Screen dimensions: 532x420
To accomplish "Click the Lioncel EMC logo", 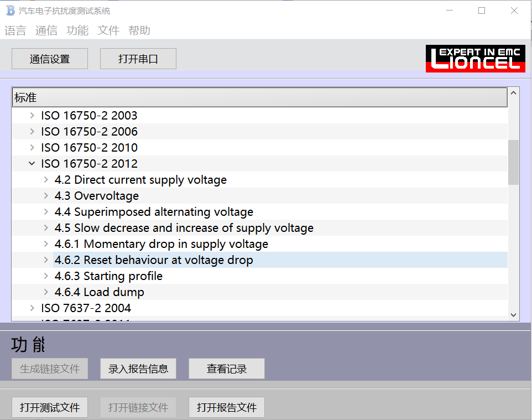I will 476,59.
